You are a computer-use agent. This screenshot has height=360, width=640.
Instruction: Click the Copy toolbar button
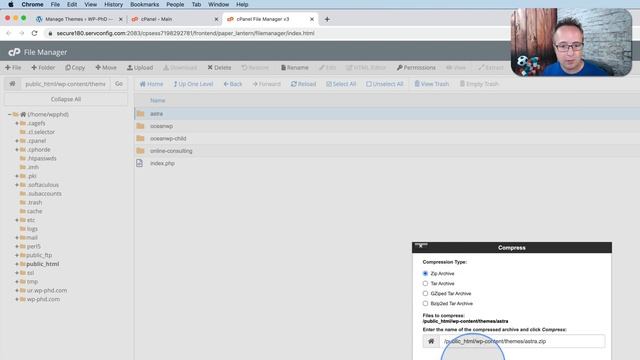pos(75,67)
